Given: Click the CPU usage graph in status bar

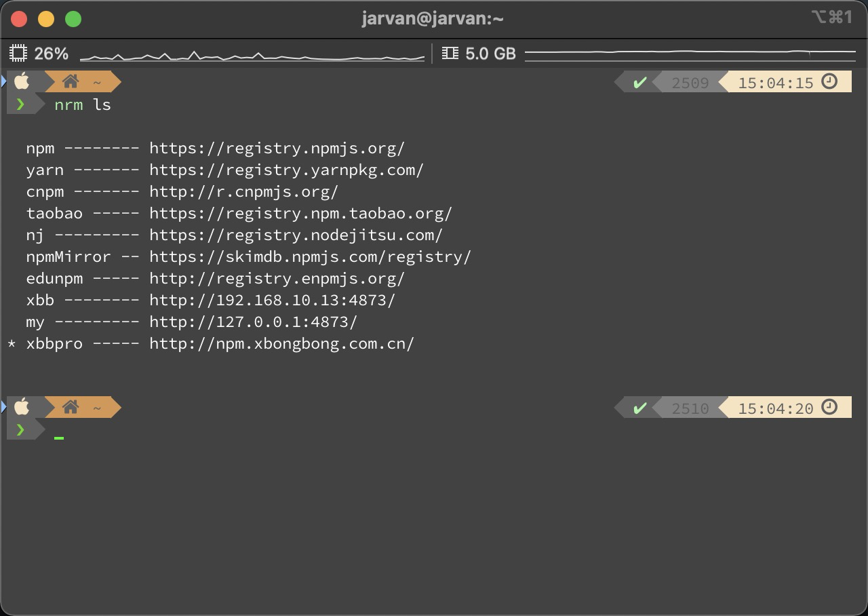Looking at the screenshot, I should (252, 56).
